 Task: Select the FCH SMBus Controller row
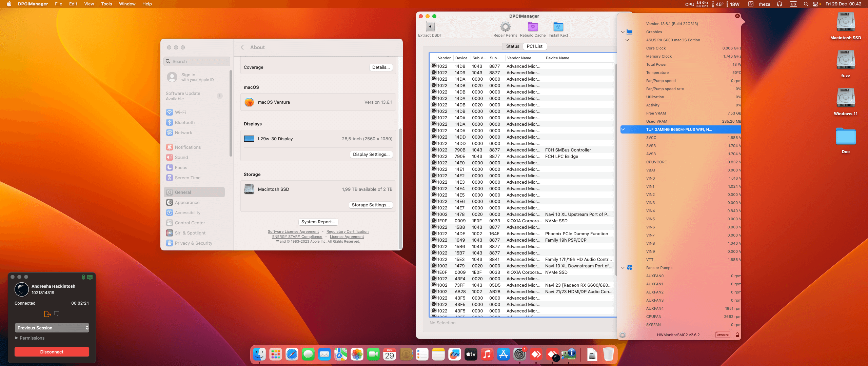(568, 150)
